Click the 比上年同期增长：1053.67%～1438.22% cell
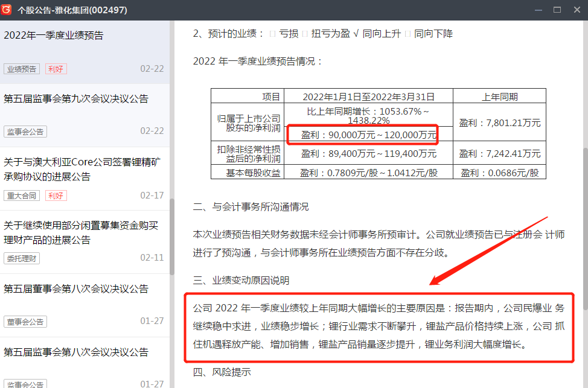Screen dimensions: 588x388 tap(369, 115)
